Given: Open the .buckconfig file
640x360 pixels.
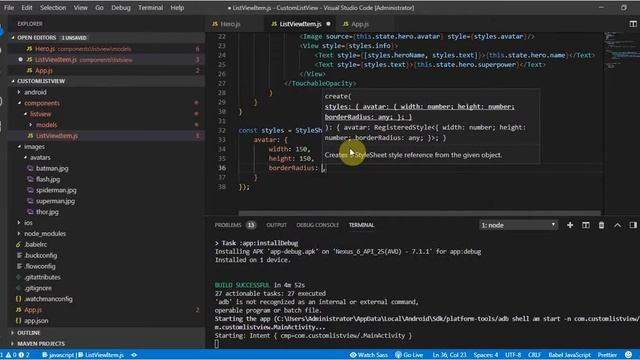Looking at the screenshot, I should tap(106, 256).
